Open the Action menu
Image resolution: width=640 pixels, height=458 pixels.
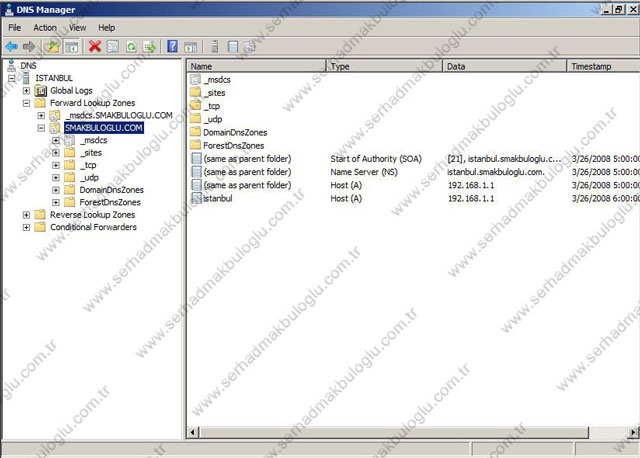pos(45,27)
